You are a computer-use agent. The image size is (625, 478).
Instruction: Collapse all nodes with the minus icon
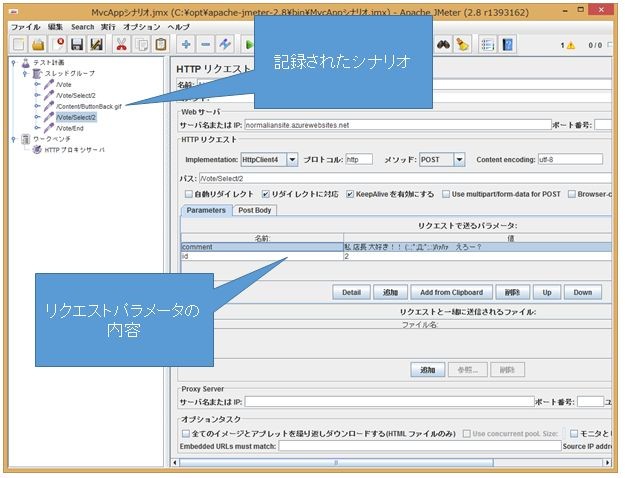(x=205, y=44)
